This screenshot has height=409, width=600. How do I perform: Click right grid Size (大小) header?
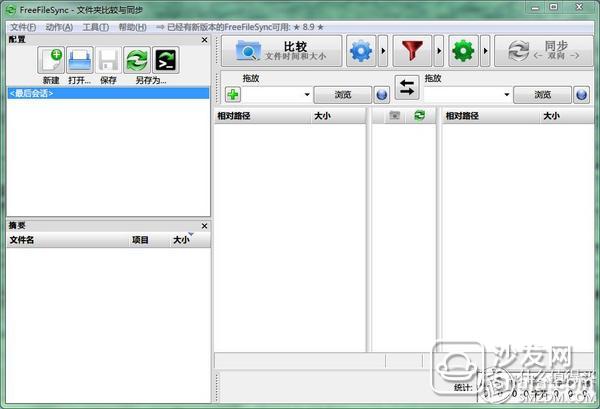click(x=567, y=116)
